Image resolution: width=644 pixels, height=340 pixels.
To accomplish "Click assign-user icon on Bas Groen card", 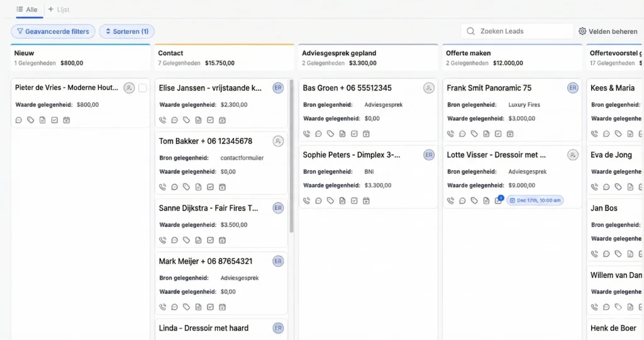I will coord(429,88).
